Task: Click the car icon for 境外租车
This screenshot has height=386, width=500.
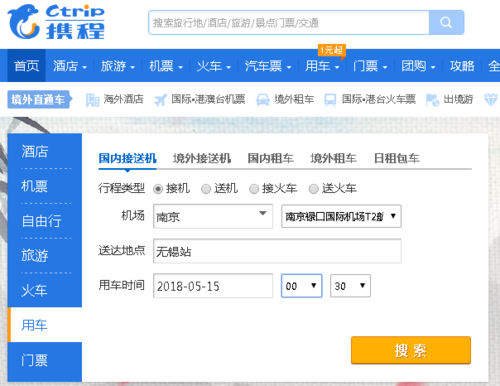Action: tap(263, 100)
